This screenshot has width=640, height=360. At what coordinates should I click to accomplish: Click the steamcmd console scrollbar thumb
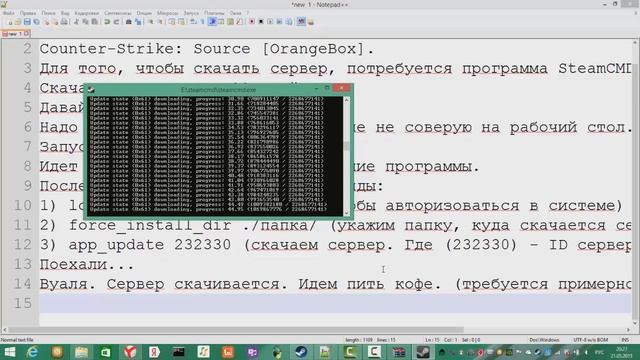click(347, 146)
